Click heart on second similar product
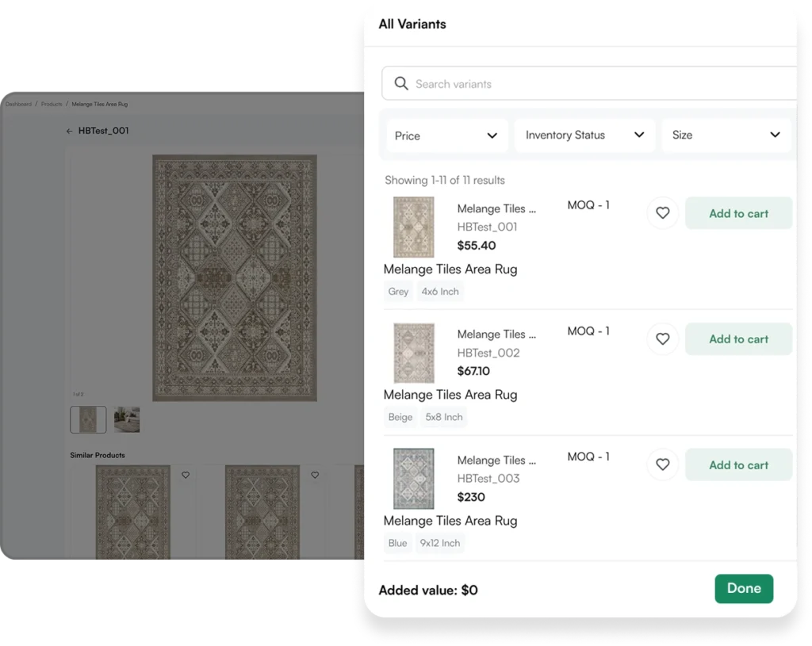812x646 pixels. pyautogui.click(x=315, y=476)
